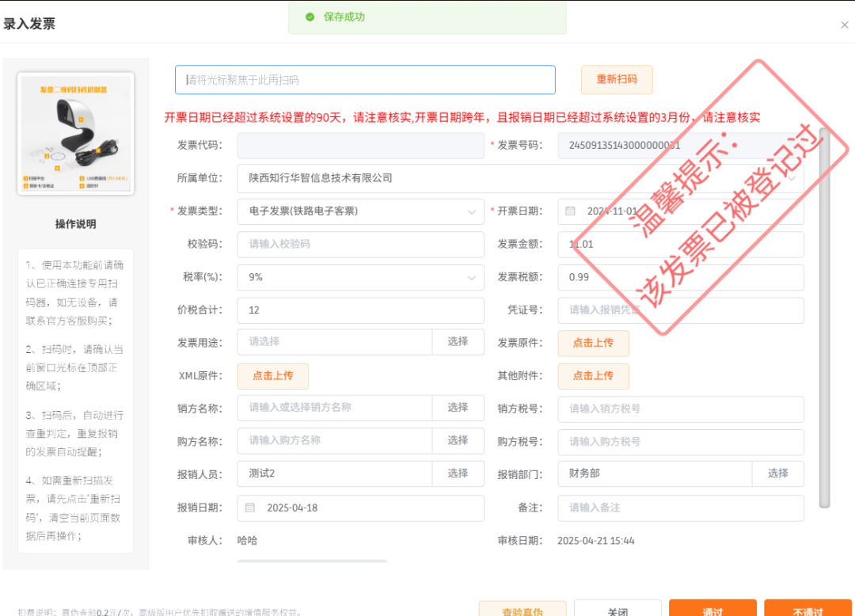Open the 开票日期 calendar picker icon
Screen dimensions: 855x616
(569, 211)
